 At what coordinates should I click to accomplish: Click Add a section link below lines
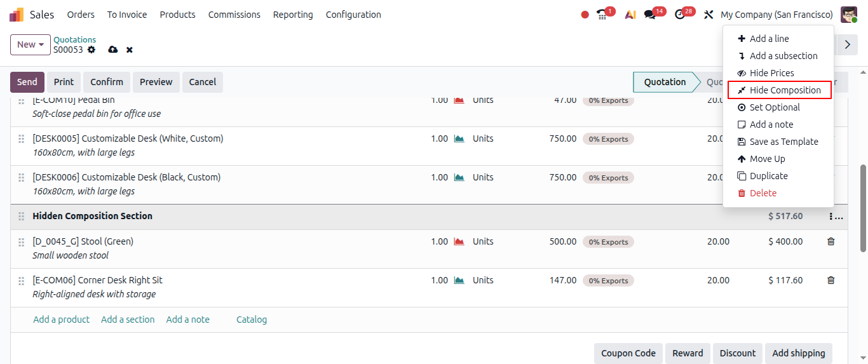pyautogui.click(x=128, y=320)
